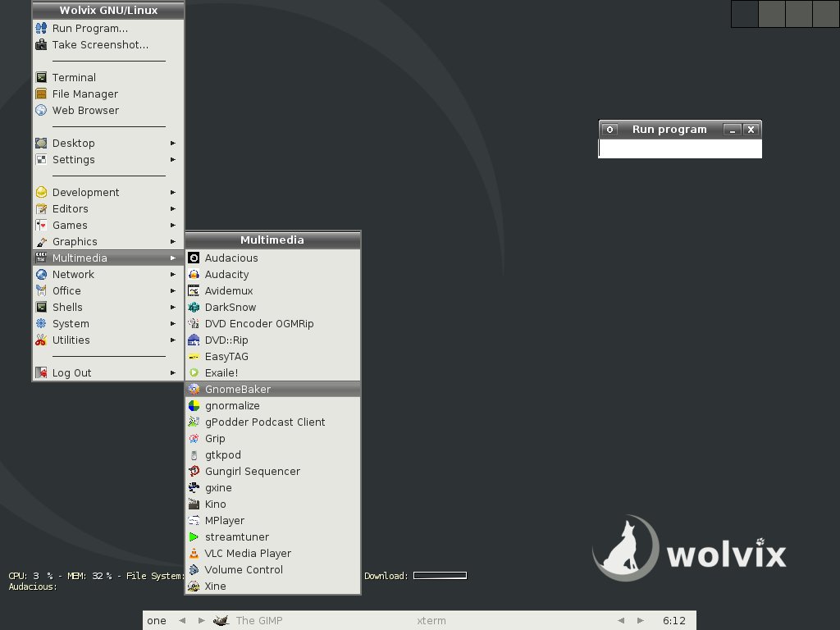Image resolution: width=840 pixels, height=630 pixels.
Task: Expand the Desktop submenu arrow
Action: click(x=173, y=143)
